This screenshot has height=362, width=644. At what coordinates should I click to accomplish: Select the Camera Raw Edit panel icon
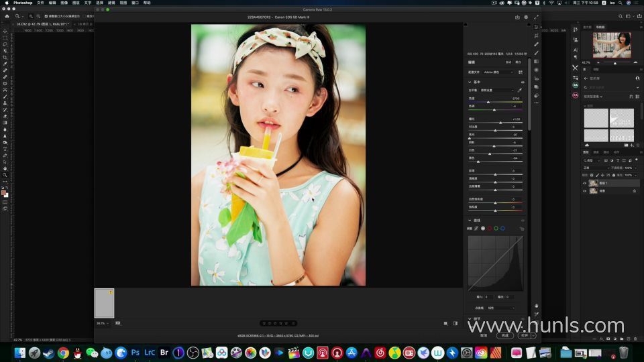[537, 27]
